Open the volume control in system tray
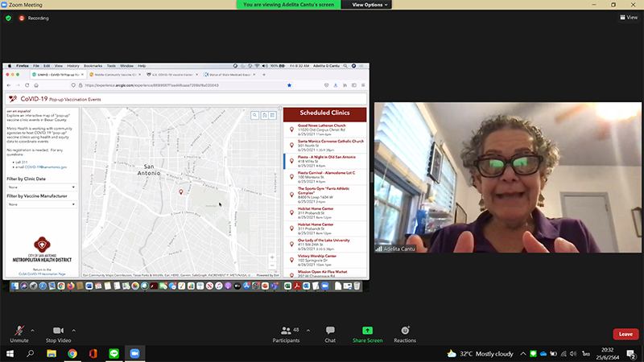Viewport: 644px width, 362px height. coord(573,353)
